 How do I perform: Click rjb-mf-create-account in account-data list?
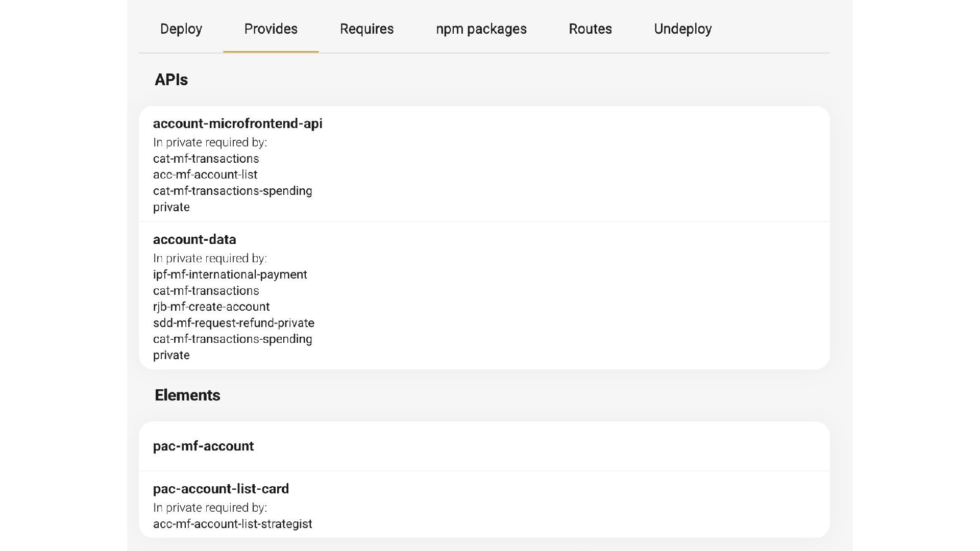pyautogui.click(x=211, y=307)
